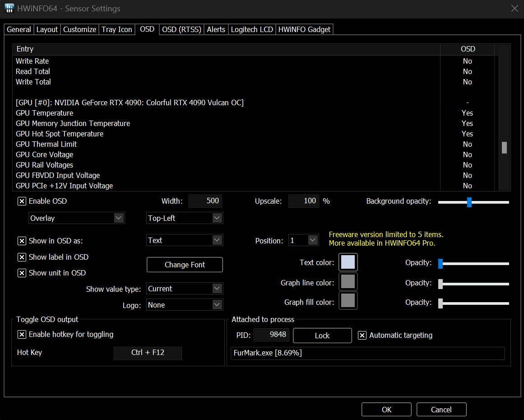Go to the Alerts tab
This screenshot has width=524, height=420.
216,30
